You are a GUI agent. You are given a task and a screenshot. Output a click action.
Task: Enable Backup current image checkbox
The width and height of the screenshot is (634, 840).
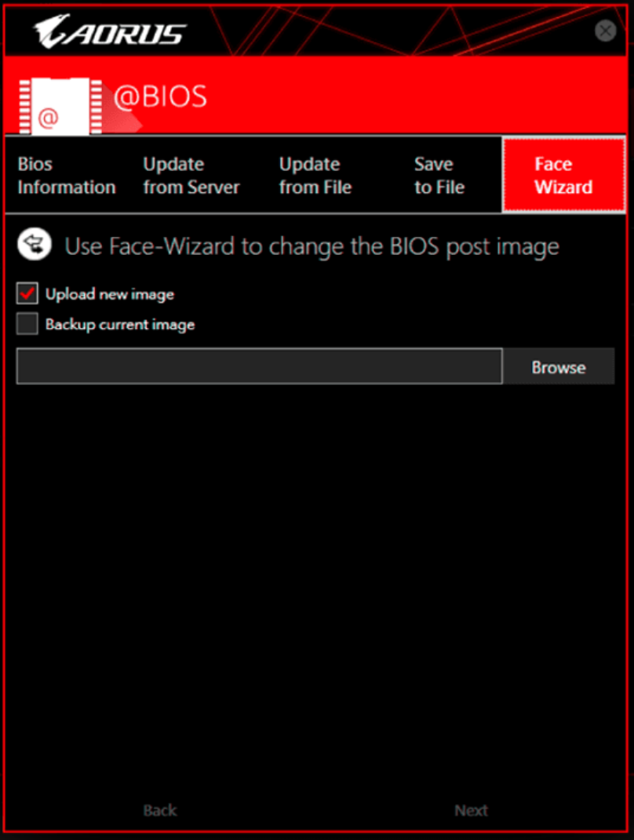point(27,324)
